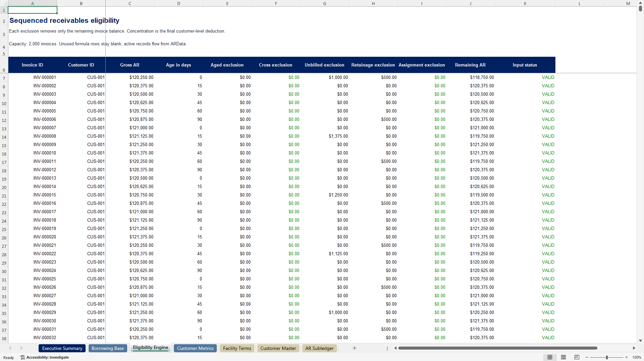The height and width of the screenshot is (361, 644).
Task: Select active cell A1
Action: click(x=33, y=10)
